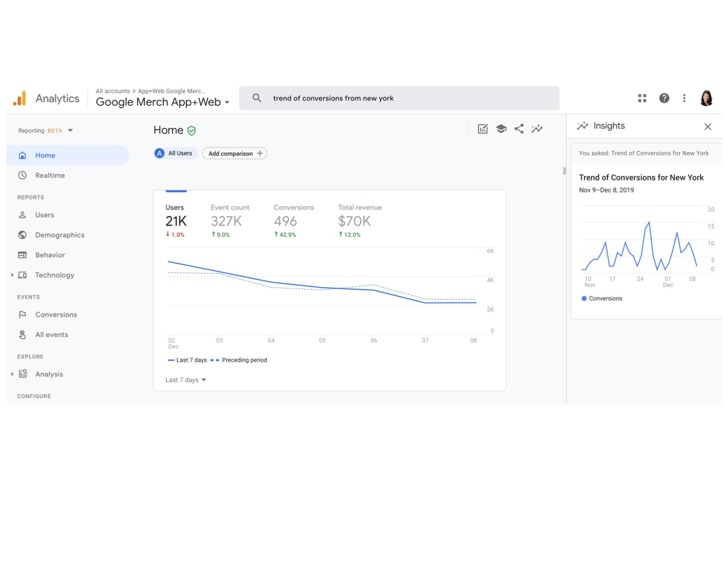The image size is (728, 569).
Task: Go to Realtime in the sidebar
Action: 50,175
